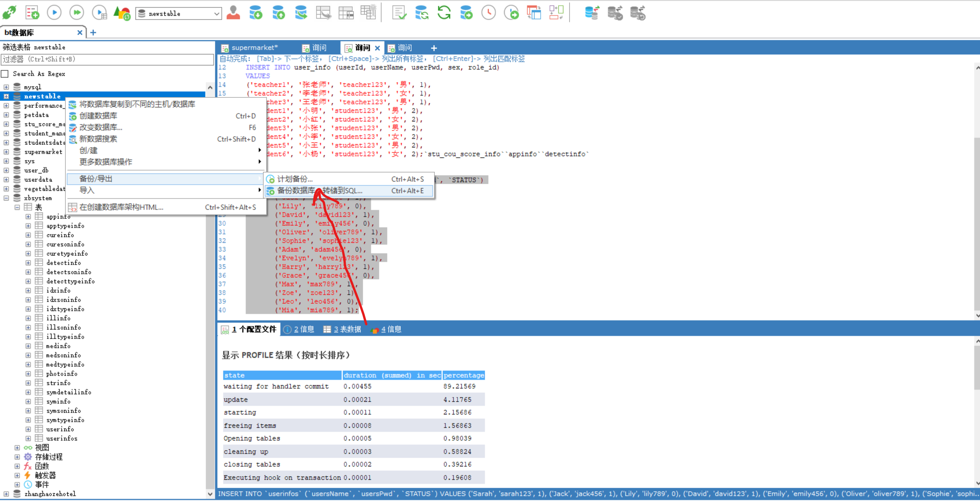Screen dimensions: 980x502
Task: Click the percentage column header
Action: [x=464, y=375]
